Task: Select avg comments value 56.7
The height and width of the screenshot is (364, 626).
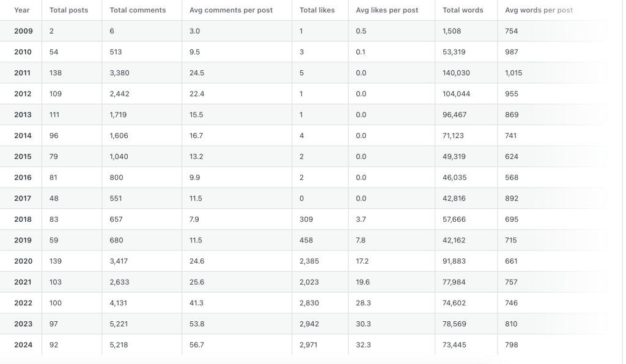Action: point(197,345)
